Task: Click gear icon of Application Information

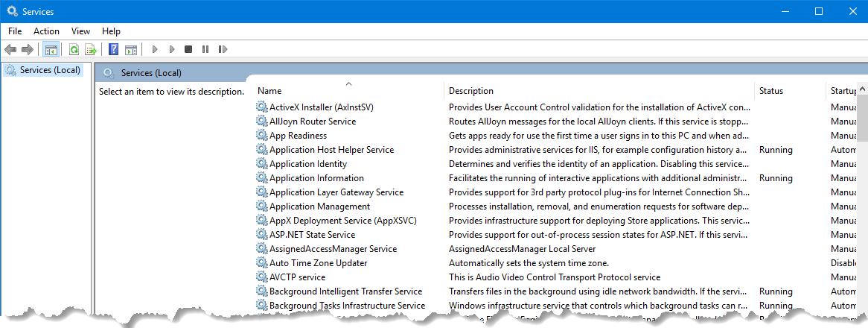Action: [262, 178]
